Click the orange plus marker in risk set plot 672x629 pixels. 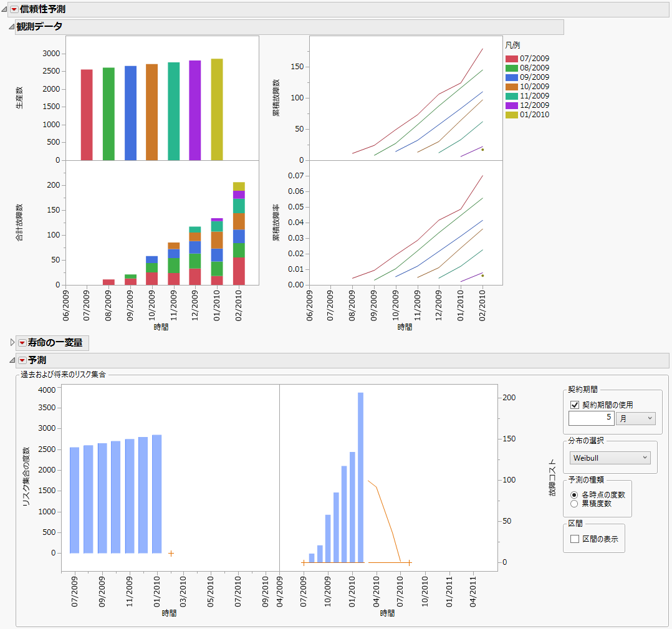click(x=171, y=554)
